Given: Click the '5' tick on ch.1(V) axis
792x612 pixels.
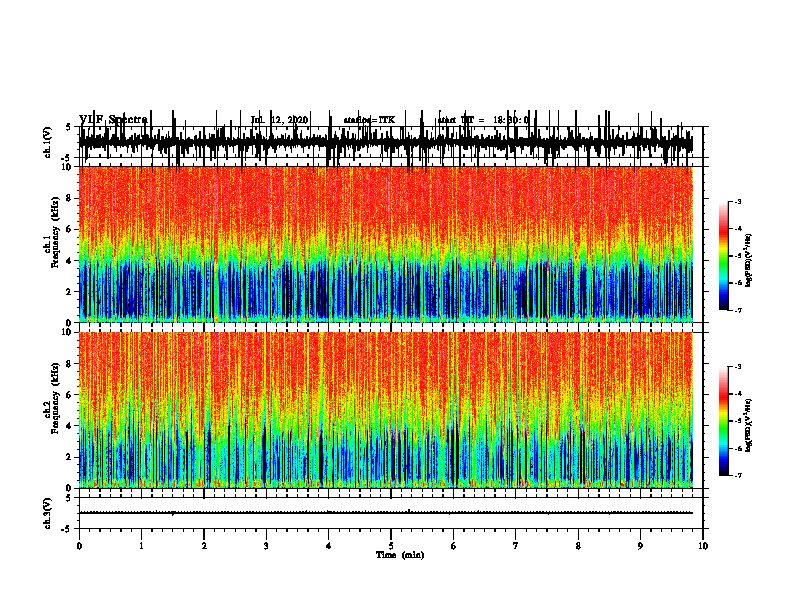Looking at the screenshot, I should [x=69, y=127].
